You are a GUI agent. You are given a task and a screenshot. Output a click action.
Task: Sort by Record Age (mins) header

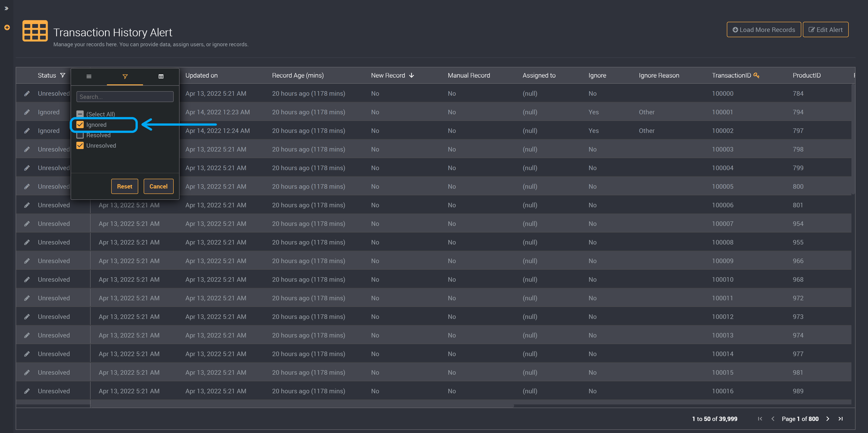coord(298,76)
